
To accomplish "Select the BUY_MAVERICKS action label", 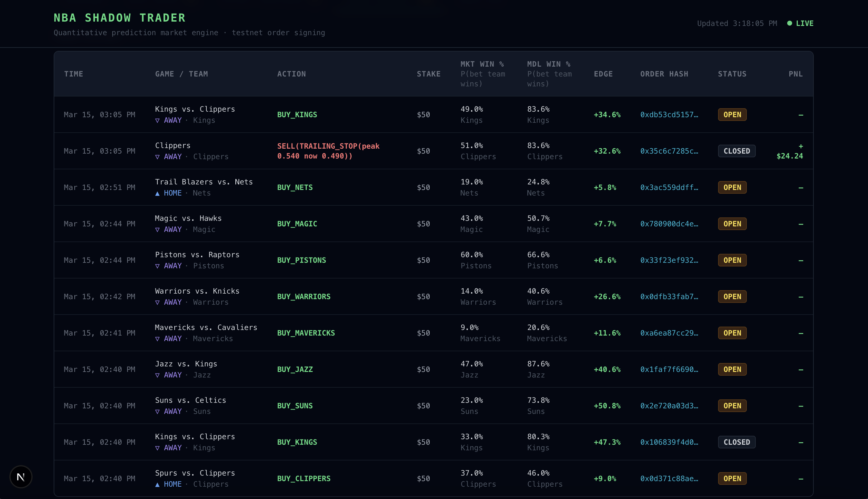I will 306,333.
